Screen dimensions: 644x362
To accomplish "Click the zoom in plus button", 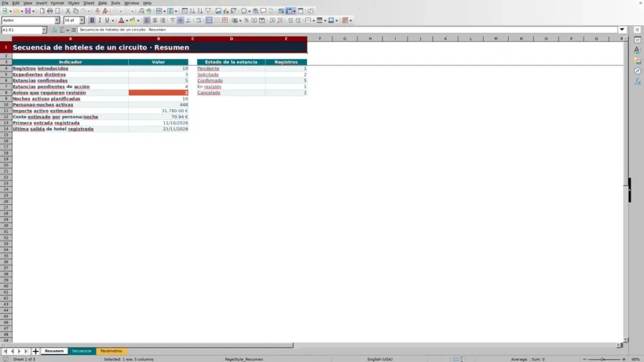I will click(x=624, y=359).
